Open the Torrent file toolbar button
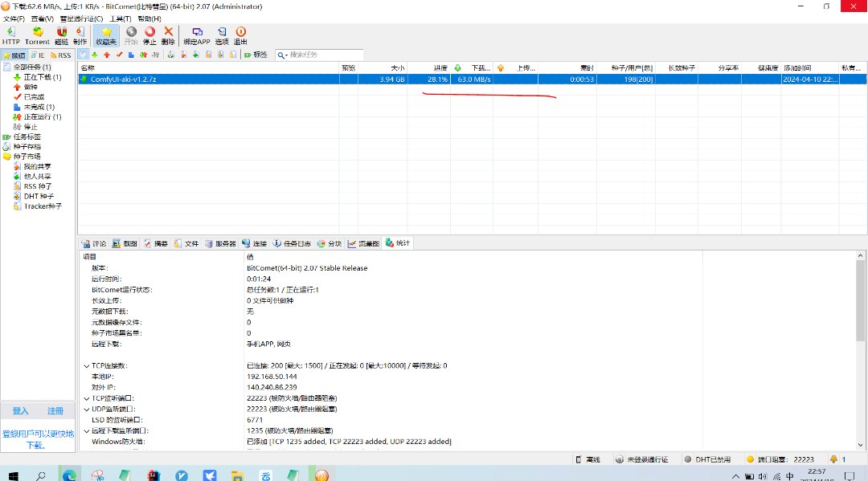 pos(37,35)
